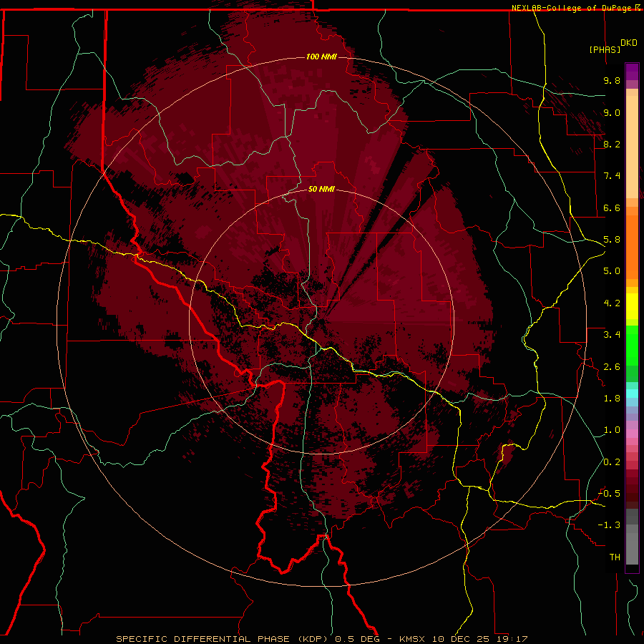Click the purple band at the color scale top
Image resolution: width=644 pixels, height=644 pixels.
tap(632, 72)
